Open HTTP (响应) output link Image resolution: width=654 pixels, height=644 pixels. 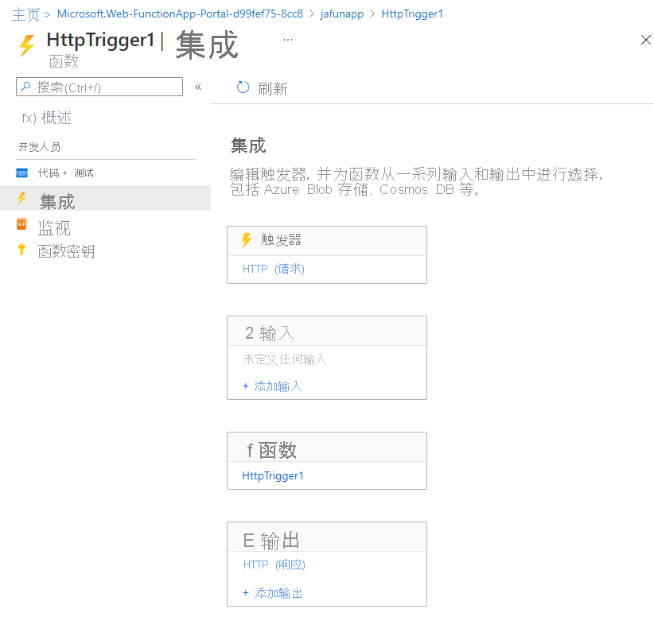274,564
